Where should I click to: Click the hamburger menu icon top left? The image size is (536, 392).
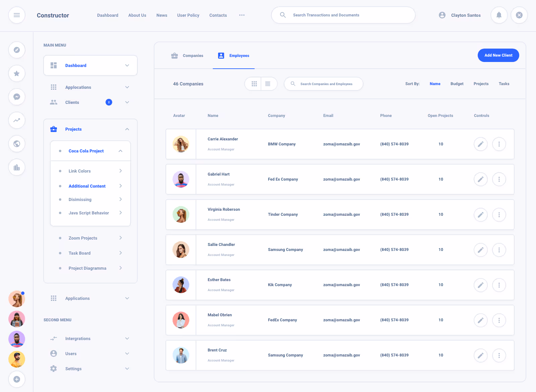[17, 15]
